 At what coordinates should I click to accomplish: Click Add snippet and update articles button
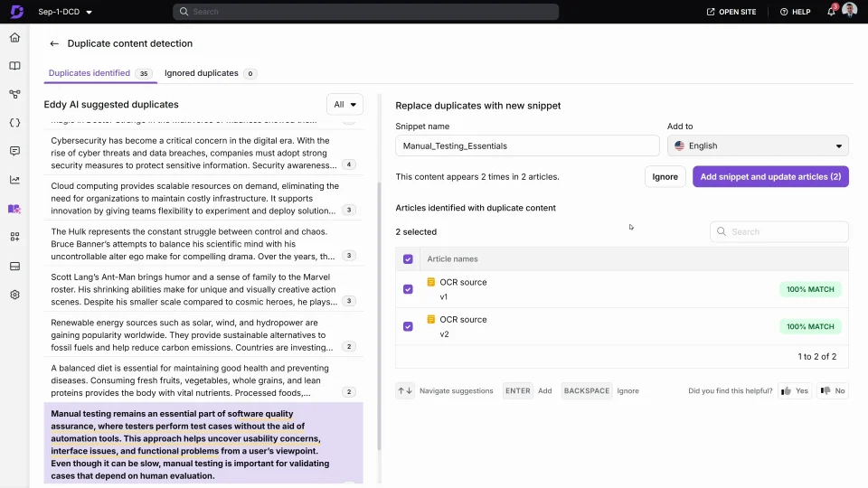click(x=770, y=177)
